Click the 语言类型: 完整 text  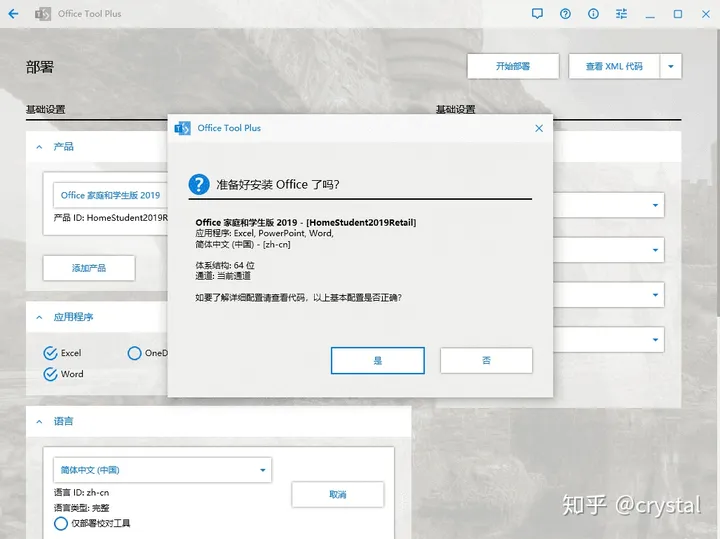point(81,508)
